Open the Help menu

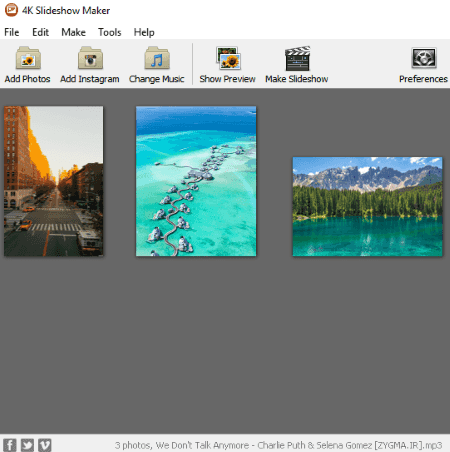coord(144,32)
